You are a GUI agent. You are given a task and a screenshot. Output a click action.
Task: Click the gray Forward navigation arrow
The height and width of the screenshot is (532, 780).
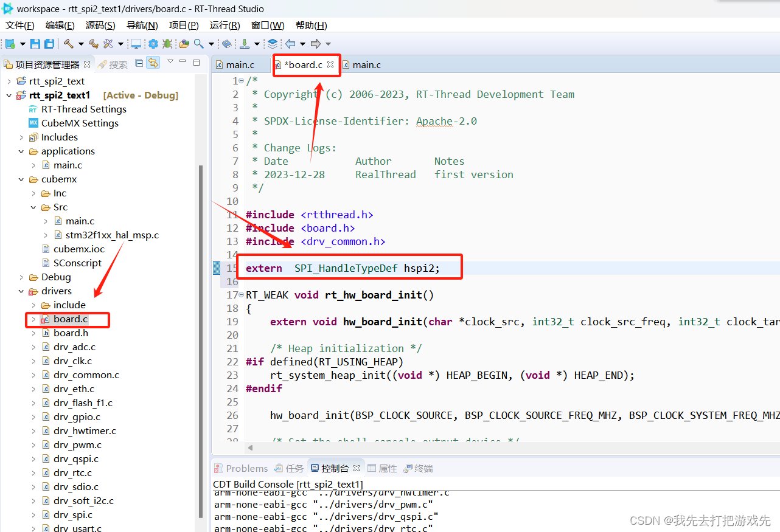[315, 44]
